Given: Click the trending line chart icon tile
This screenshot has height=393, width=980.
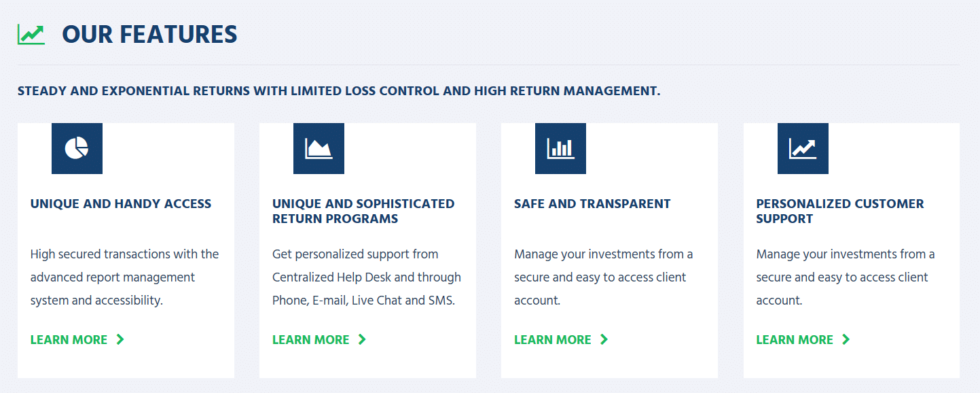Looking at the screenshot, I should (803, 148).
